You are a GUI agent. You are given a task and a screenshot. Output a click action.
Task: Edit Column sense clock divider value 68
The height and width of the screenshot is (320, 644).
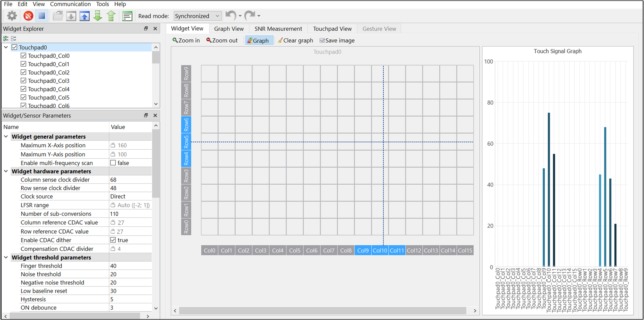[x=130, y=180]
